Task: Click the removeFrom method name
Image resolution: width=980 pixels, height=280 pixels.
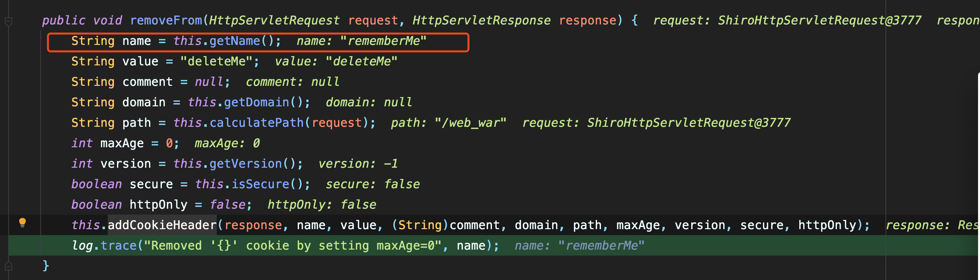Action: [166, 20]
